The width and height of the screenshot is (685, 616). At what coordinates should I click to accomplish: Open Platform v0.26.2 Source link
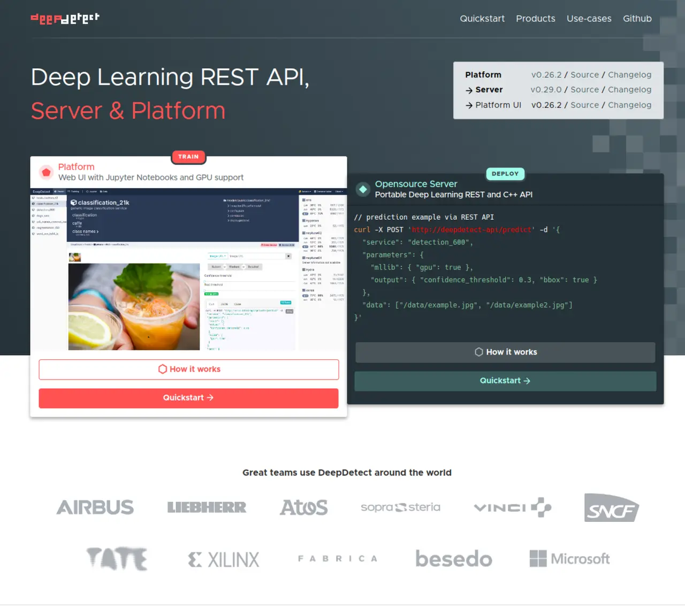click(585, 75)
